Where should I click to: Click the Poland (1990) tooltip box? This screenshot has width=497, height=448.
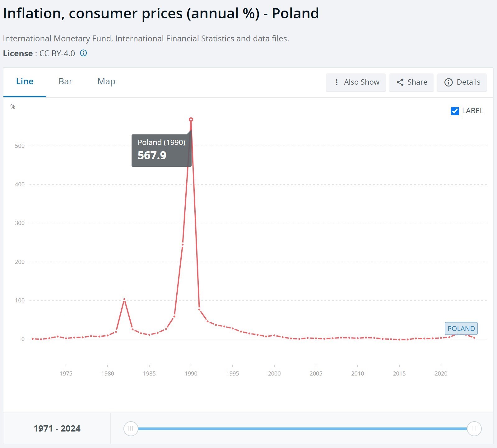[x=161, y=151]
